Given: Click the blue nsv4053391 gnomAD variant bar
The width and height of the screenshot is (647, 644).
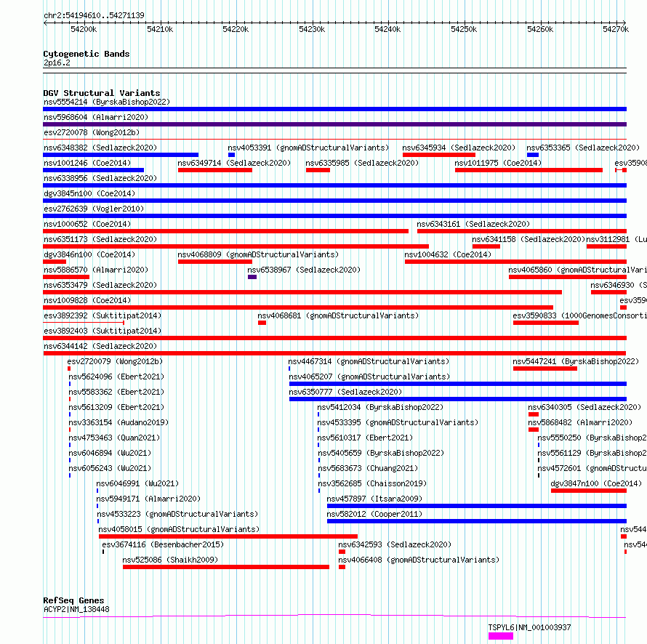Looking at the screenshot, I should (231, 155).
